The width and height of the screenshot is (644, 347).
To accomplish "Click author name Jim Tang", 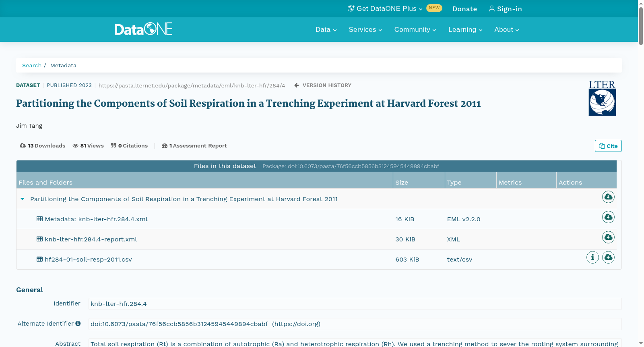I will coord(29,125).
